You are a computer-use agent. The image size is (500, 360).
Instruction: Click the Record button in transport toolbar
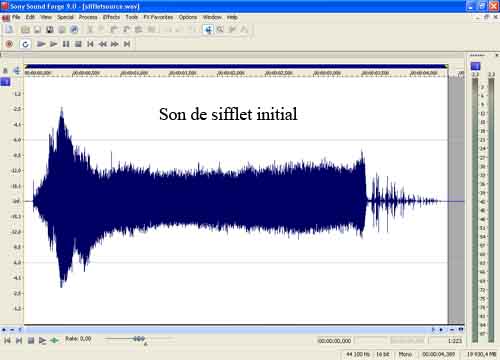(x=9, y=44)
